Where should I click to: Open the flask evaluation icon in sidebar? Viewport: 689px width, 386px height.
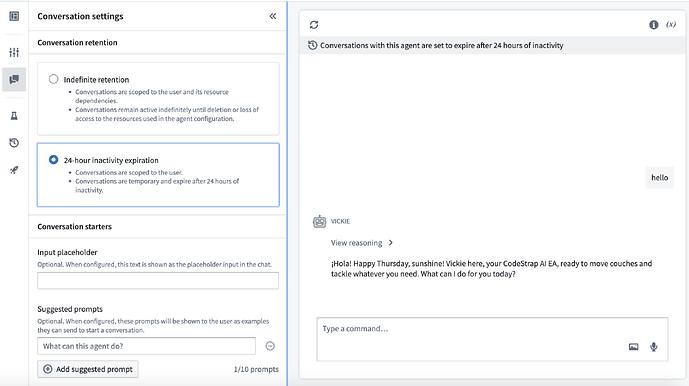pos(14,116)
